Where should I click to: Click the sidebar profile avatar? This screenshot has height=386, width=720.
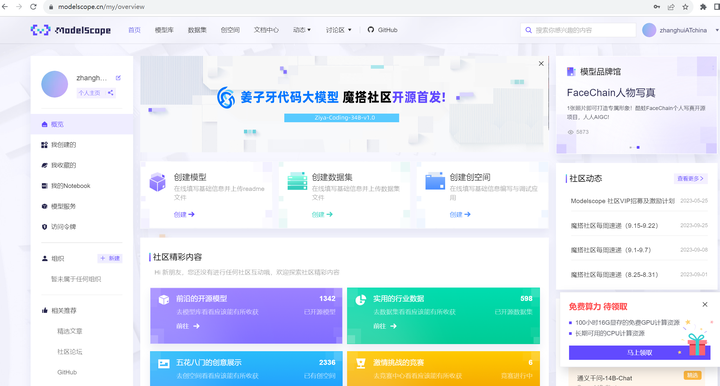(x=55, y=84)
